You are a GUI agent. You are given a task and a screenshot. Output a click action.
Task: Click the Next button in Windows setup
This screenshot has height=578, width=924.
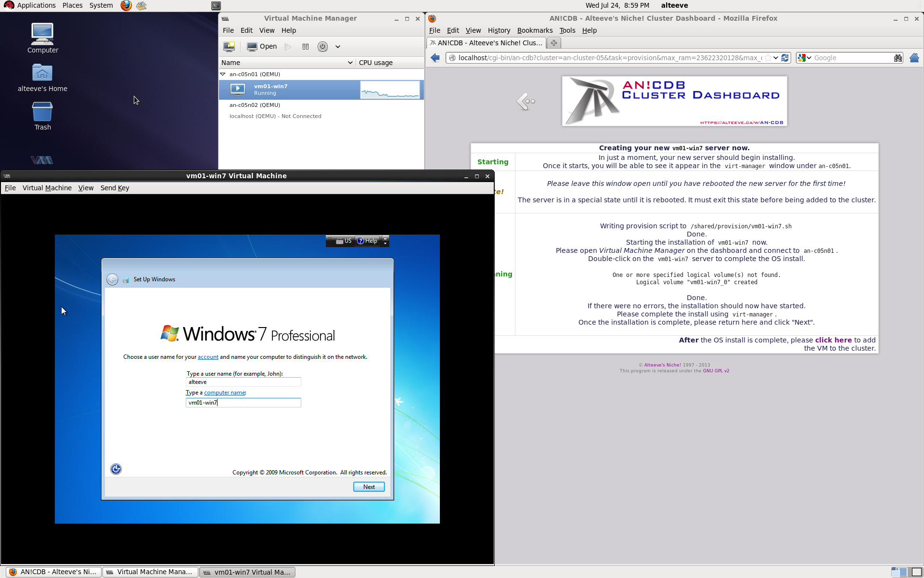pos(369,487)
